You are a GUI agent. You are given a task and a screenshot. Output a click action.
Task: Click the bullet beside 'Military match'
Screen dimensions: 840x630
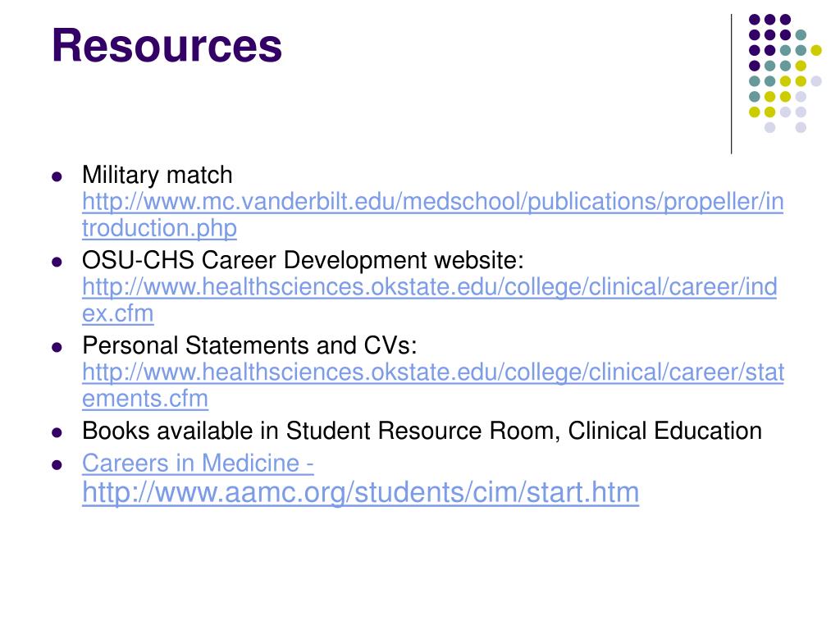pyautogui.click(x=57, y=176)
